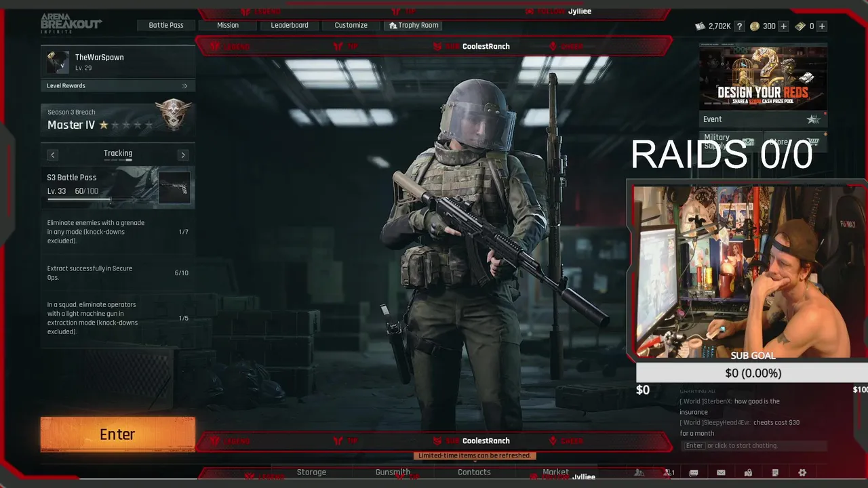
Task: Open the Trophy Room tab
Action: 413,25
